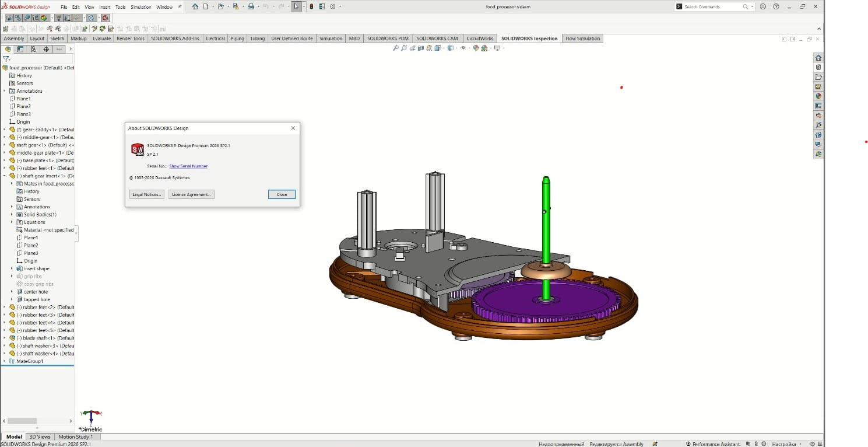Click the Print icon in the title toolbar
The image size is (868, 447).
[x=251, y=6]
